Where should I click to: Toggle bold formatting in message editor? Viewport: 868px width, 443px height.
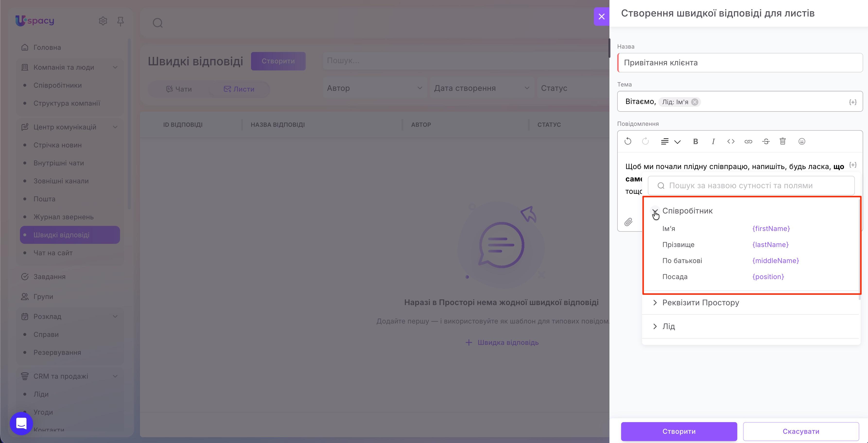[x=695, y=142]
